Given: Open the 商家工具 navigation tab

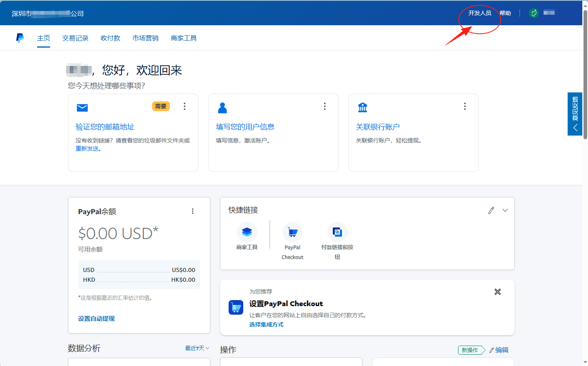Looking at the screenshot, I should click(x=184, y=38).
